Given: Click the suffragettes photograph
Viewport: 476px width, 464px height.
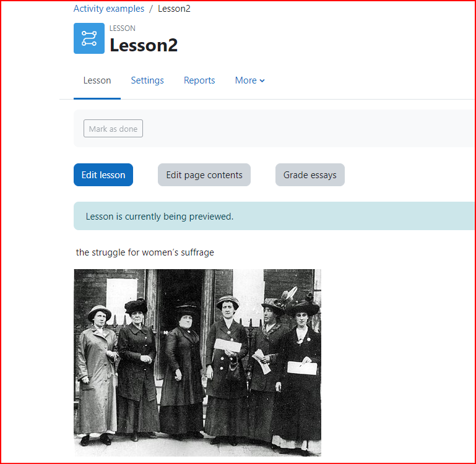Looking at the screenshot, I should (197, 363).
